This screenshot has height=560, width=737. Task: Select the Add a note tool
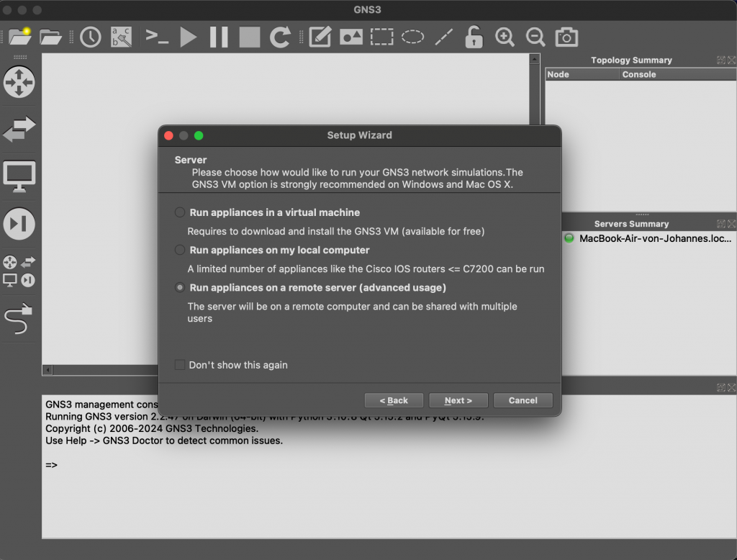320,37
